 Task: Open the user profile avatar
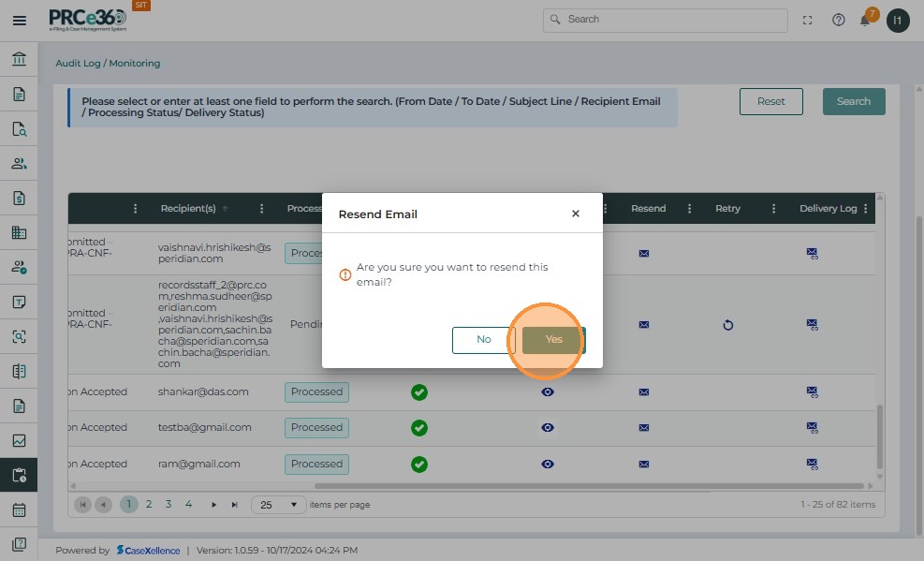[898, 21]
